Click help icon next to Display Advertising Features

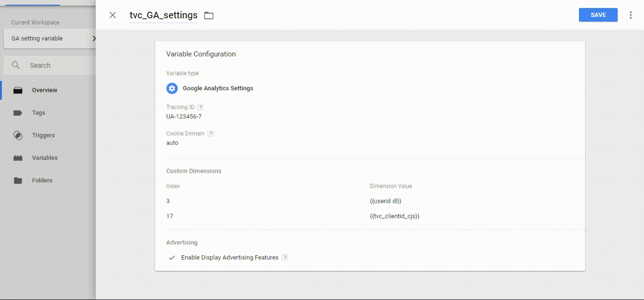[x=285, y=258]
